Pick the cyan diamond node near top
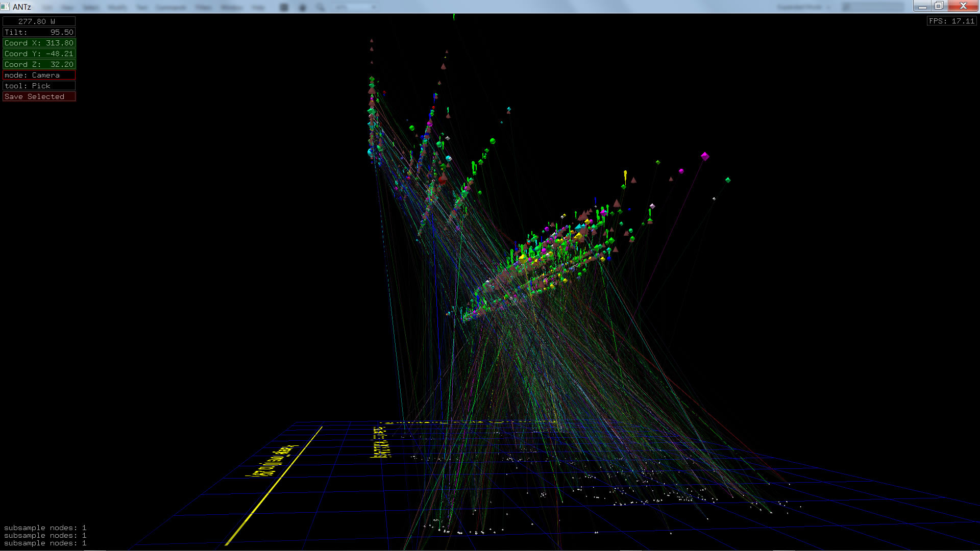Image resolution: width=980 pixels, height=551 pixels. 509,110
